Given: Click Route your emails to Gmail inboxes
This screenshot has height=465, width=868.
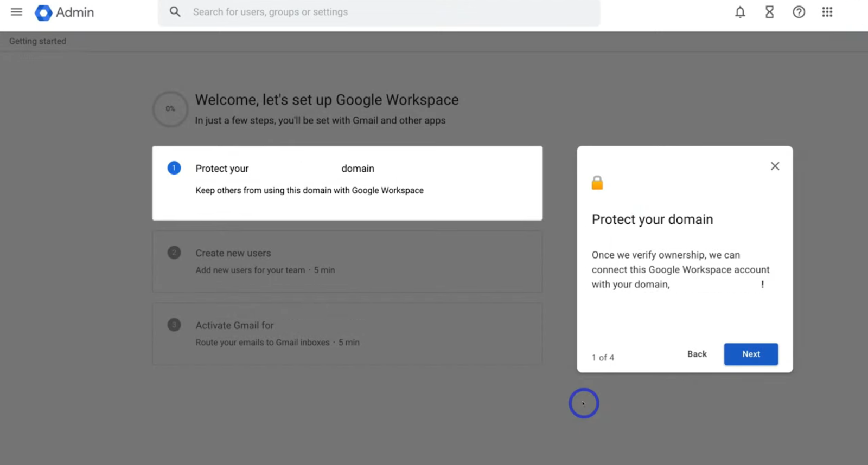Looking at the screenshot, I should coord(263,343).
